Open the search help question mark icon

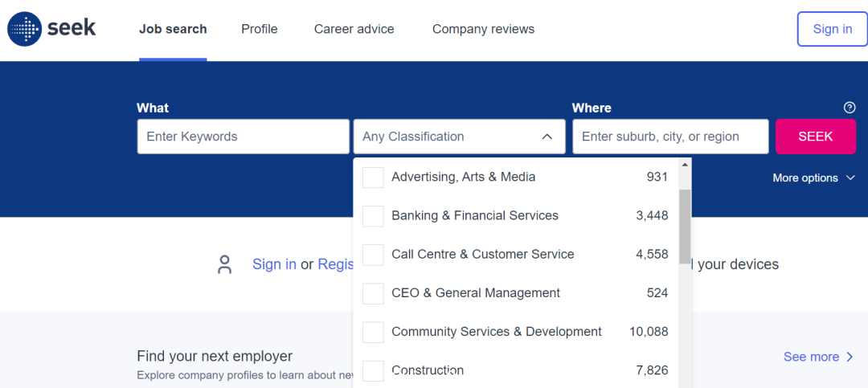pos(850,108)
